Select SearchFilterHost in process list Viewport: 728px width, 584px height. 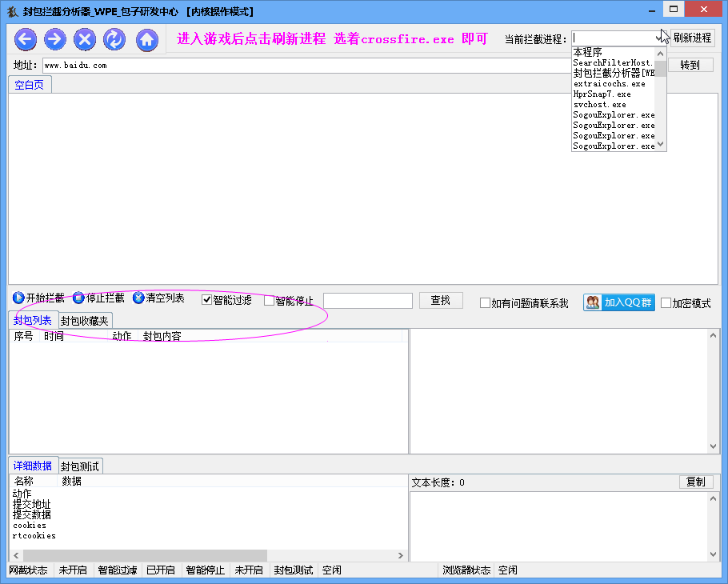[613, 62]
